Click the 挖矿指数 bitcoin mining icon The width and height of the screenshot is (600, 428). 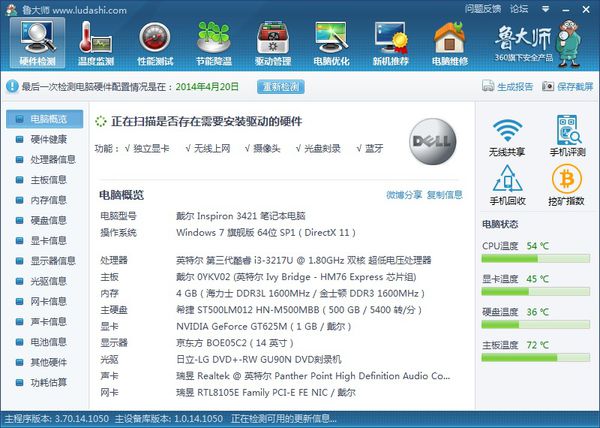(566, 185)
